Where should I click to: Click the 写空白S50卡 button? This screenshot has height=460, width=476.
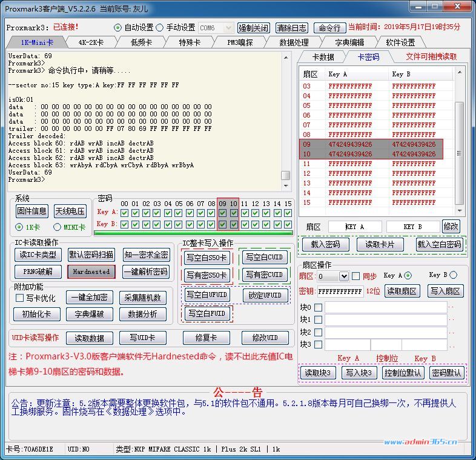207,258
